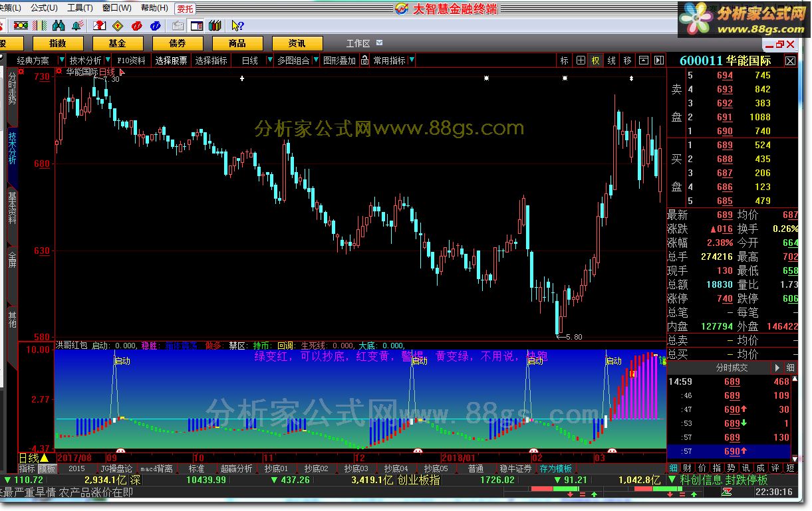Click the window frame icon beside 移
This screenshot has width=812, height=511.
click(643, 60)
